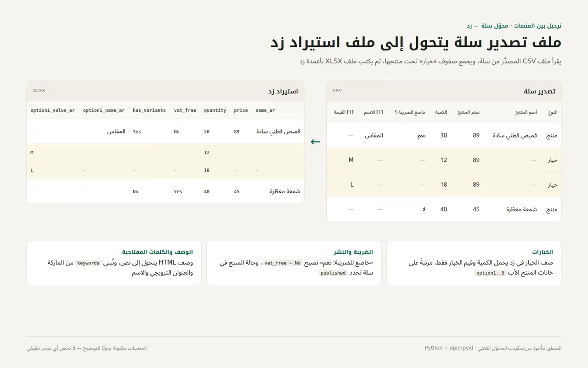Select the 'M' value in the Salla CSV table
The image size is (588, 368).
[351, 160]
